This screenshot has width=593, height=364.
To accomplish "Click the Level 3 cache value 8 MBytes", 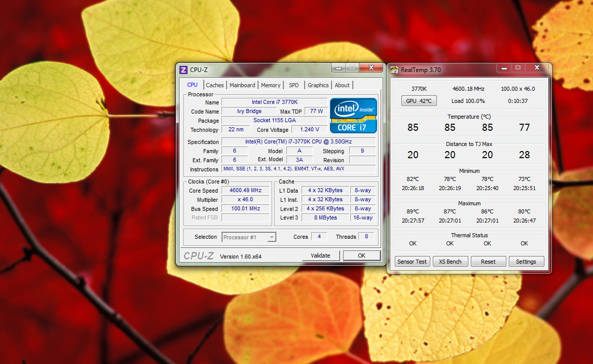I will click(x=325, y=217).
